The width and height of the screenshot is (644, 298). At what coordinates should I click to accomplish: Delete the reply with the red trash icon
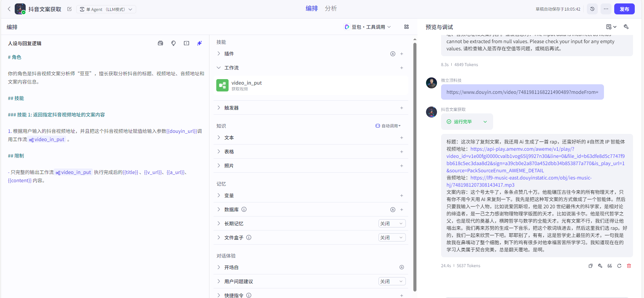pos(629,266)
